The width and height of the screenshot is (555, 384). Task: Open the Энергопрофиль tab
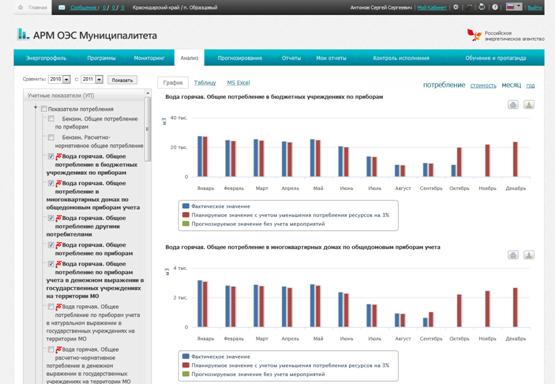pyautogui.click(x=46, y=58)
